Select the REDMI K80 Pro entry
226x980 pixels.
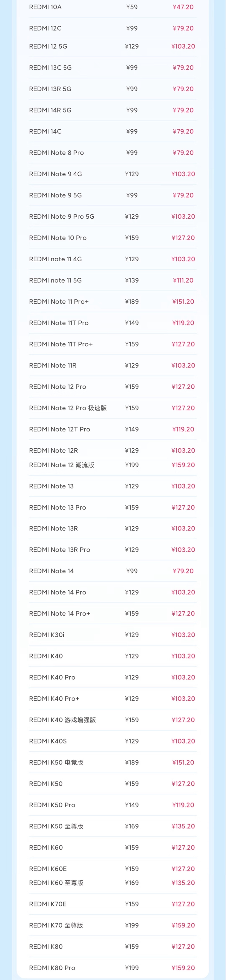pos(52,968)
